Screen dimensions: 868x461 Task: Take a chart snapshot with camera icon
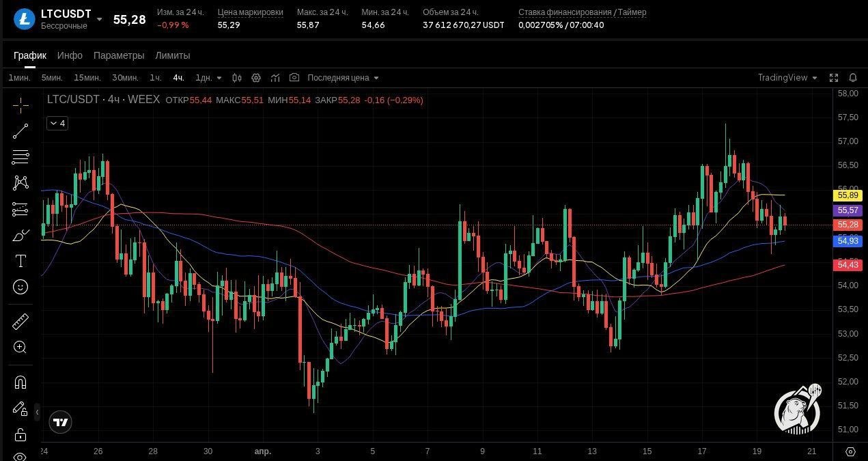coord(294,78)
